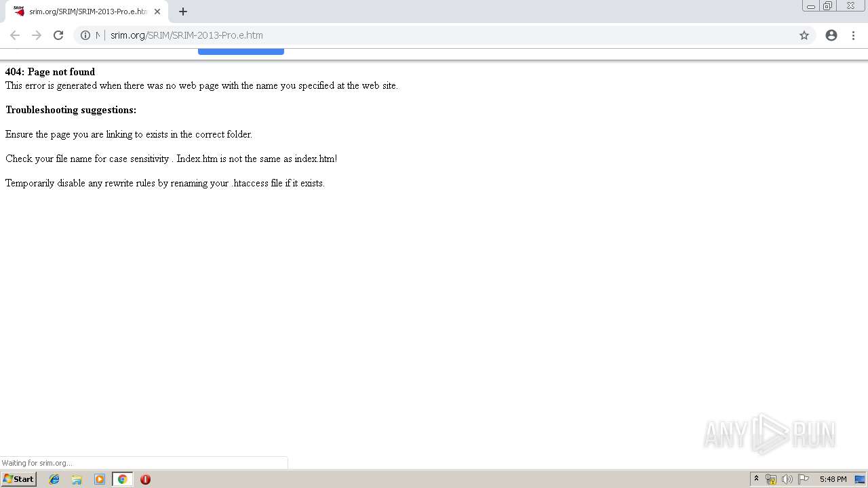
Task: Click text 'Ensure the page you are linking to exists'
Action: (x=87, y=134)
